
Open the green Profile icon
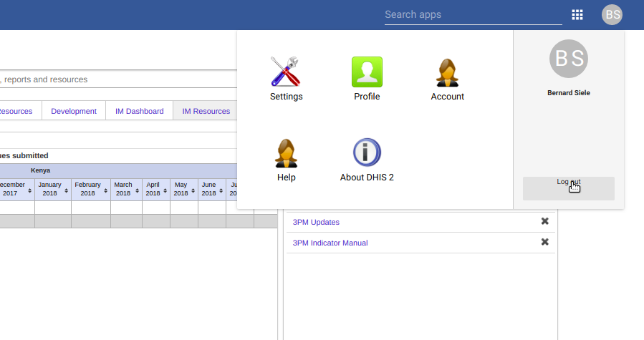point(367,72)
